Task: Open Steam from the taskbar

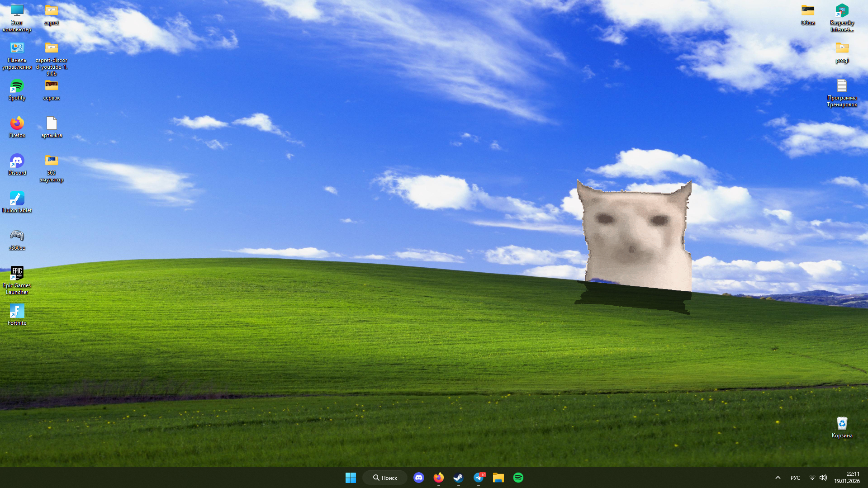Action: tap(459, 478)
